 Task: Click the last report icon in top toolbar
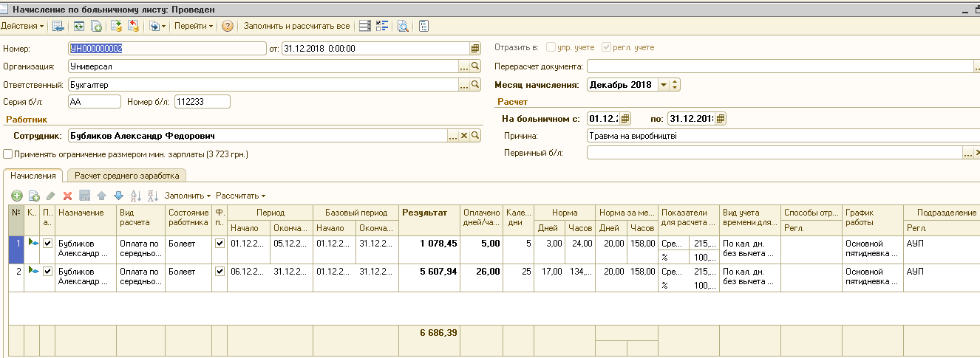[423, 26]
